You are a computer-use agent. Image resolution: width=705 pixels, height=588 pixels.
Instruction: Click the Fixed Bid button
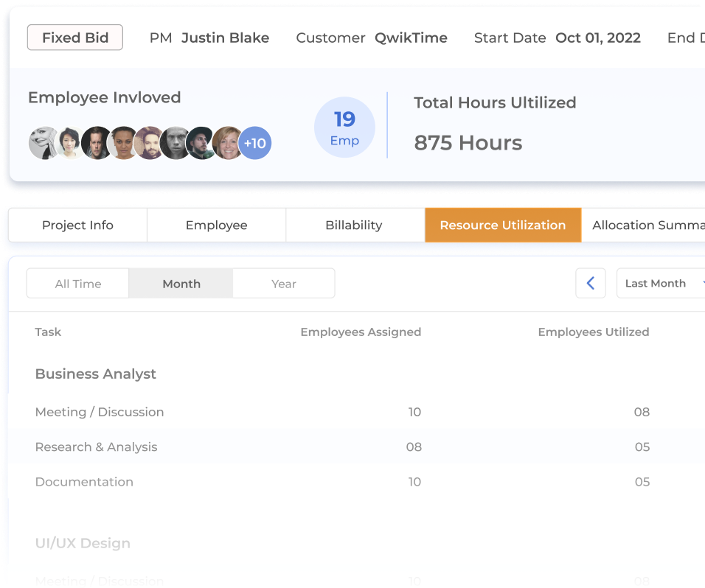(75, 38)
